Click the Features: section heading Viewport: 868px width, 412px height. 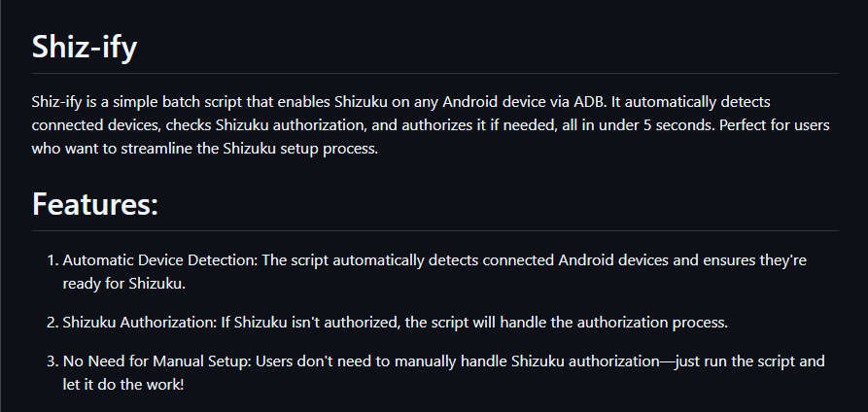coord(95,204)
